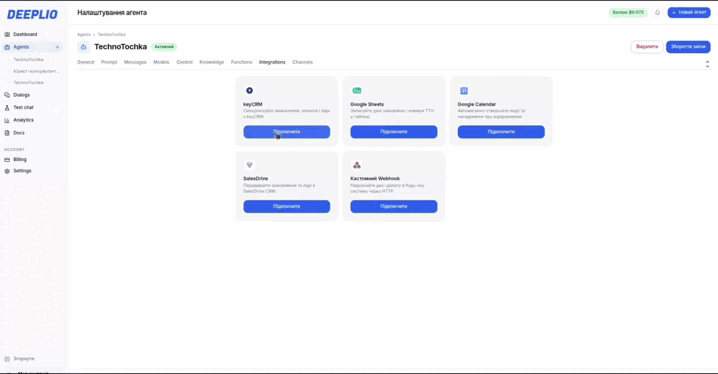Collapse sidebar using Згорнути icon

(x=7, y=359)
